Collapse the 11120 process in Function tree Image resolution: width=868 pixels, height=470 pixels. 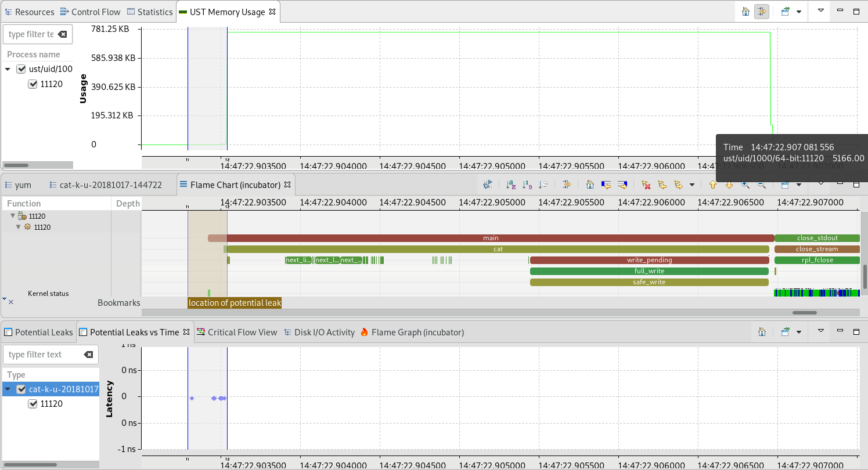(x=13, y=216)
